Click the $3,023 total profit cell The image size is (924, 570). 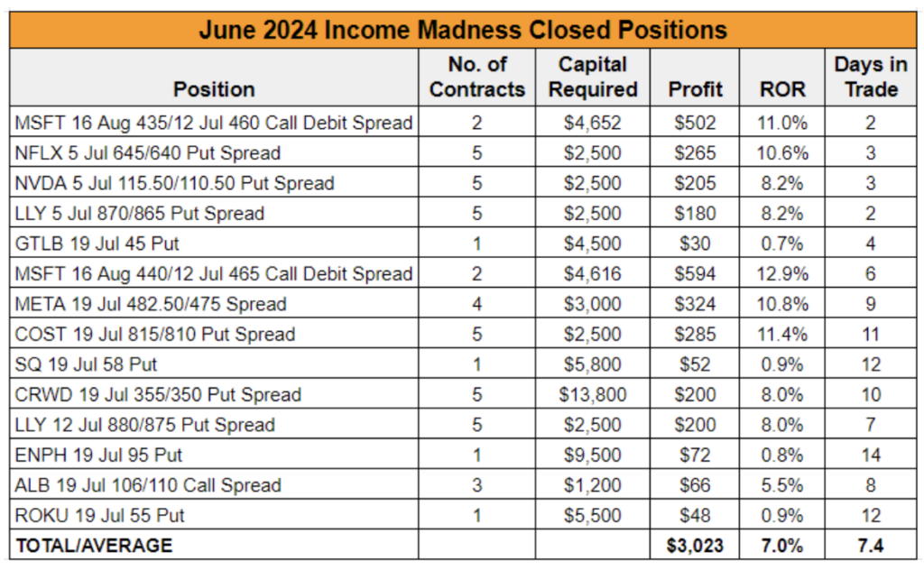tap(695, 546)
